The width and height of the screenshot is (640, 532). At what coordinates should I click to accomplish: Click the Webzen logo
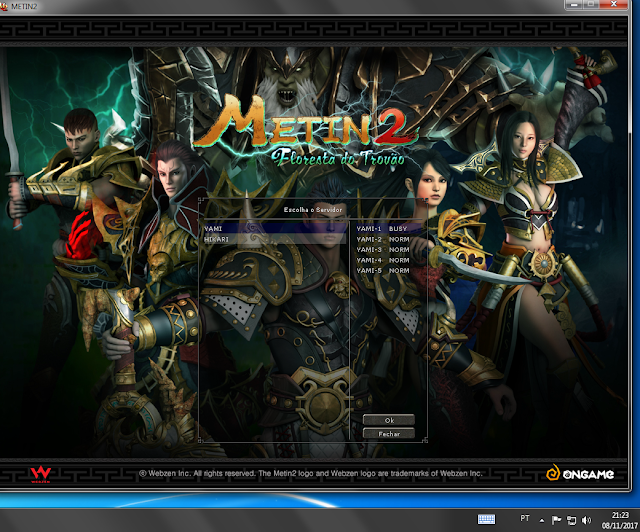click(x=40, y=474)
